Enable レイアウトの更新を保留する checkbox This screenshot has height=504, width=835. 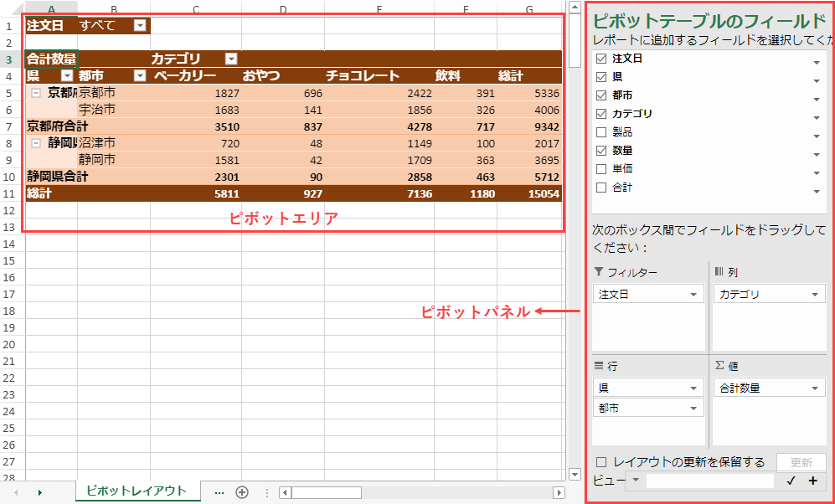(x=601, y=462)
